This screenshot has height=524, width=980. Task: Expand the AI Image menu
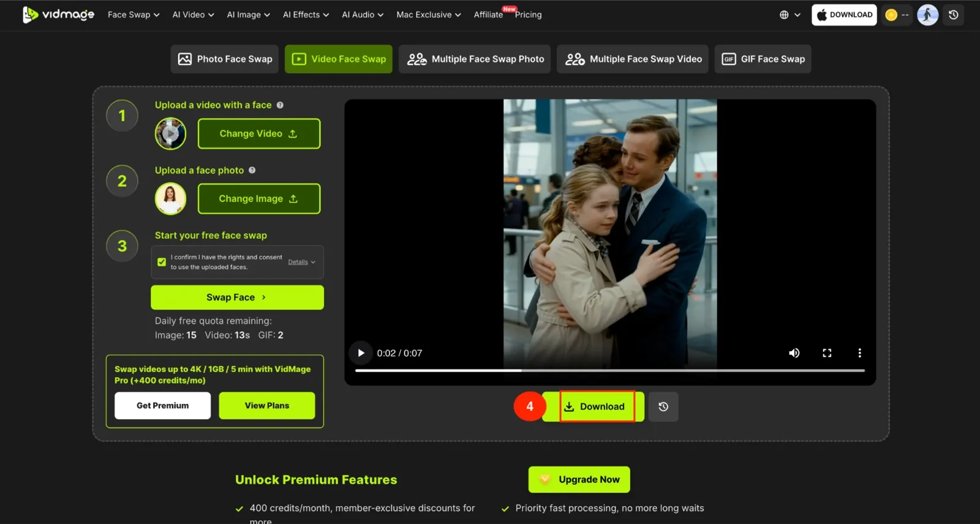coord(248,15)
